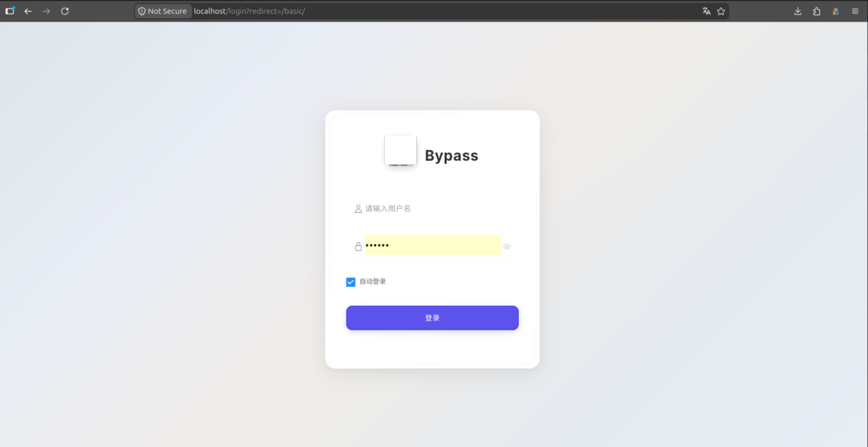Select the localhost URL address bar

[445, 11]
